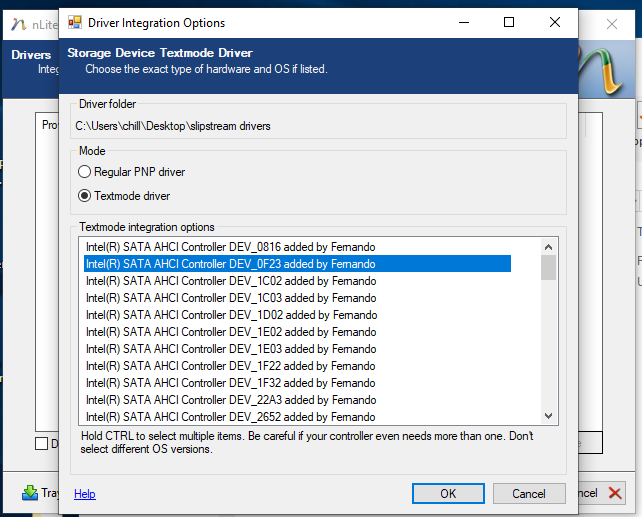Click the Driver Integration Options title icon
642x517 pixels.
pos(75,23)
